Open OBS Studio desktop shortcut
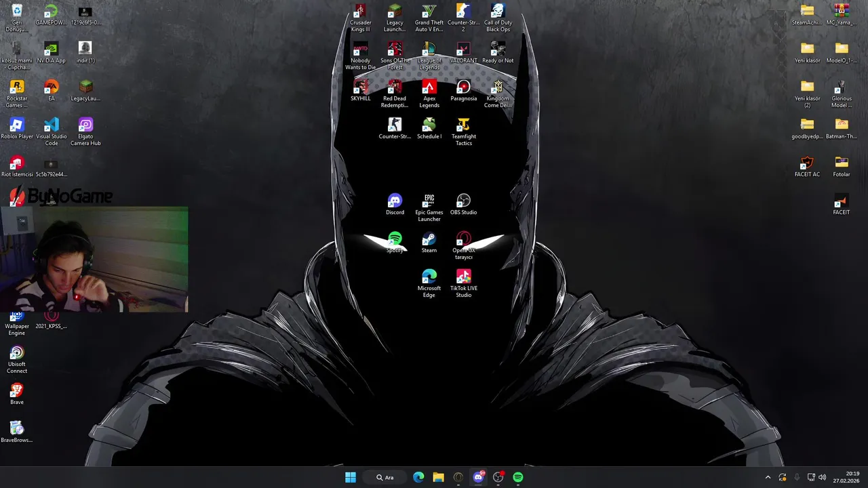The width and height of the screenshot is (868, 488). (463, 205)
